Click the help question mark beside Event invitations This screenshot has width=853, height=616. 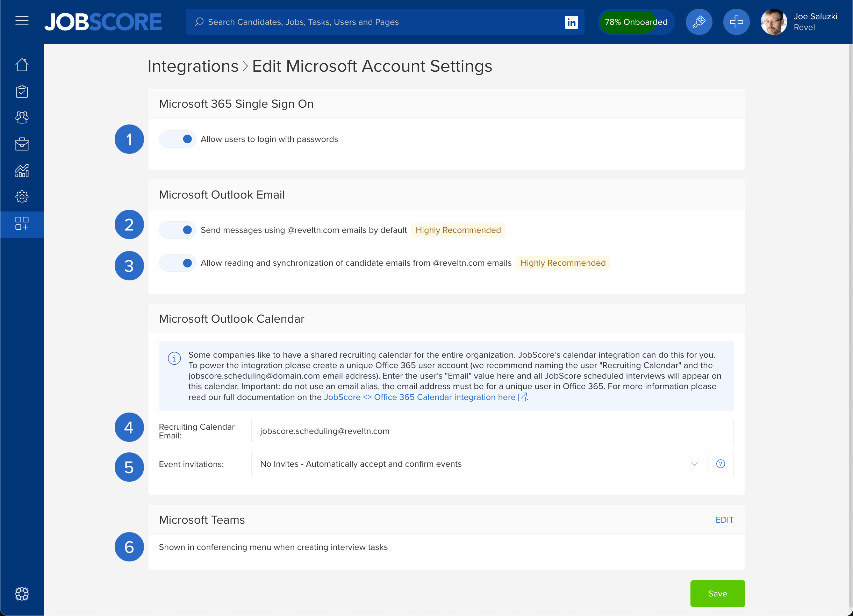click(720, 464)
